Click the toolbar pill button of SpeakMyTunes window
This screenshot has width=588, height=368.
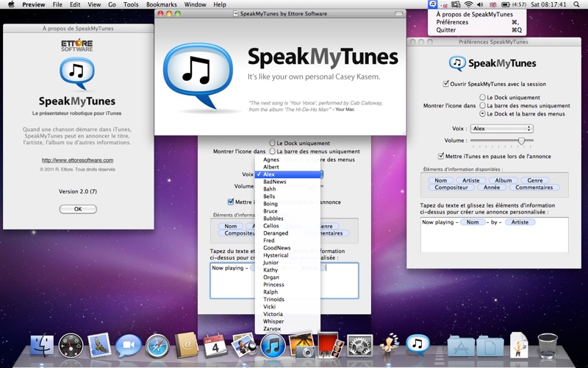pyautogui.click(x=398, y=13)
